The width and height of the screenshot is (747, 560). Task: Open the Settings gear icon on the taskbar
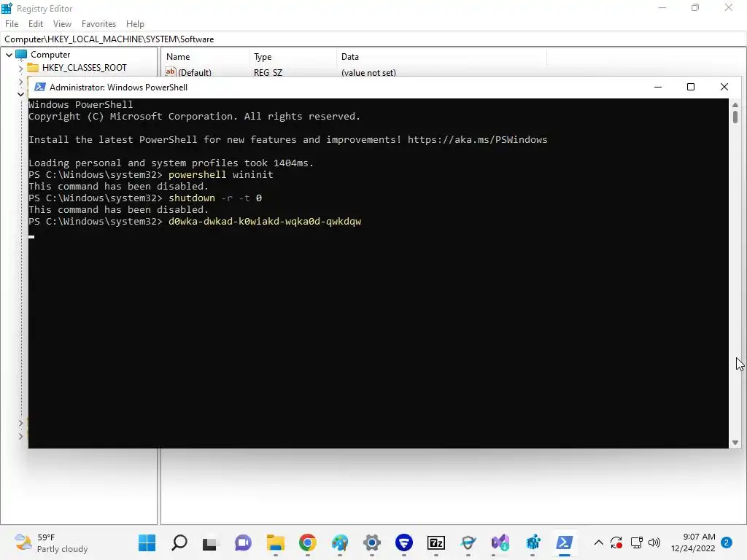(x=372, y=542)
